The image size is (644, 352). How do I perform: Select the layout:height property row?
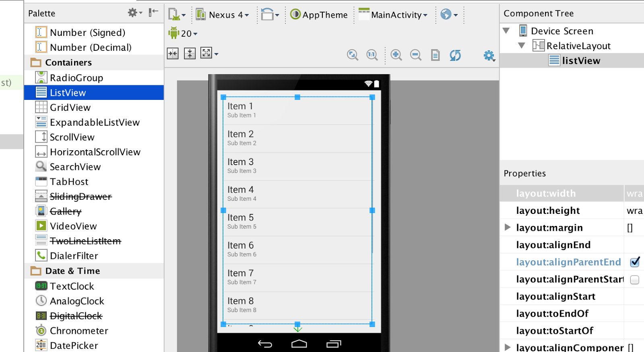572,211
